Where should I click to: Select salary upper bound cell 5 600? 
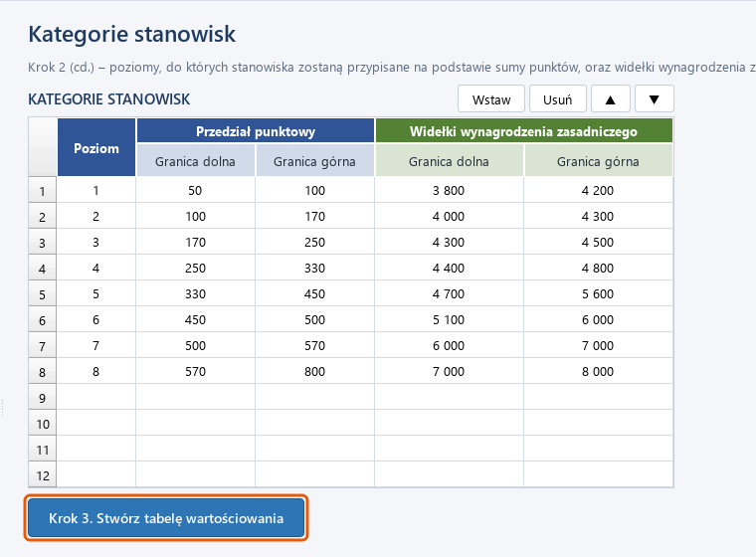(x=598, y=294)
